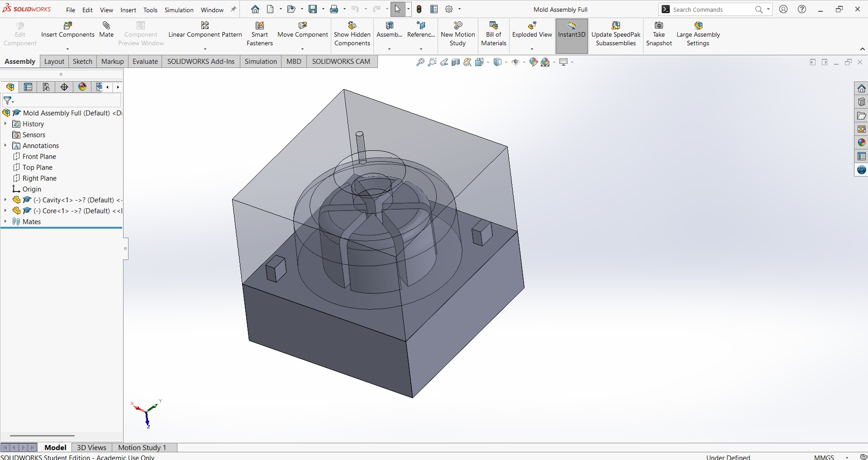Image resolution: width=868 pixels, height=460 pixels.
Task: Open the File Explorer pane icon
Action: tap(861, 115)
